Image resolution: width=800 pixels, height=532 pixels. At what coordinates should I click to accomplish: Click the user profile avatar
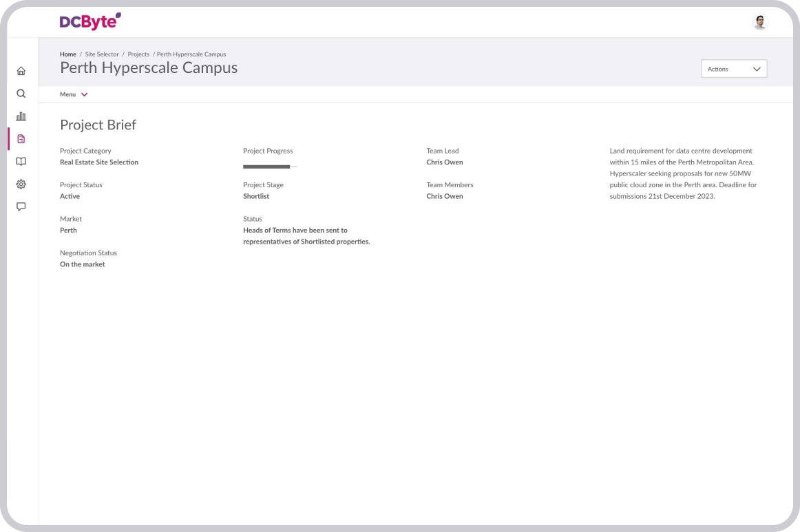point(759,22)
